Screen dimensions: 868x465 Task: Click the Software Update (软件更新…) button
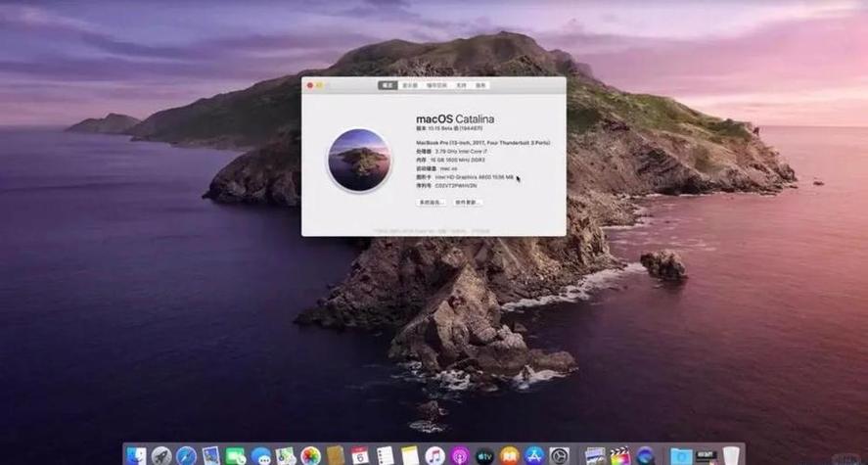point(468,203)
